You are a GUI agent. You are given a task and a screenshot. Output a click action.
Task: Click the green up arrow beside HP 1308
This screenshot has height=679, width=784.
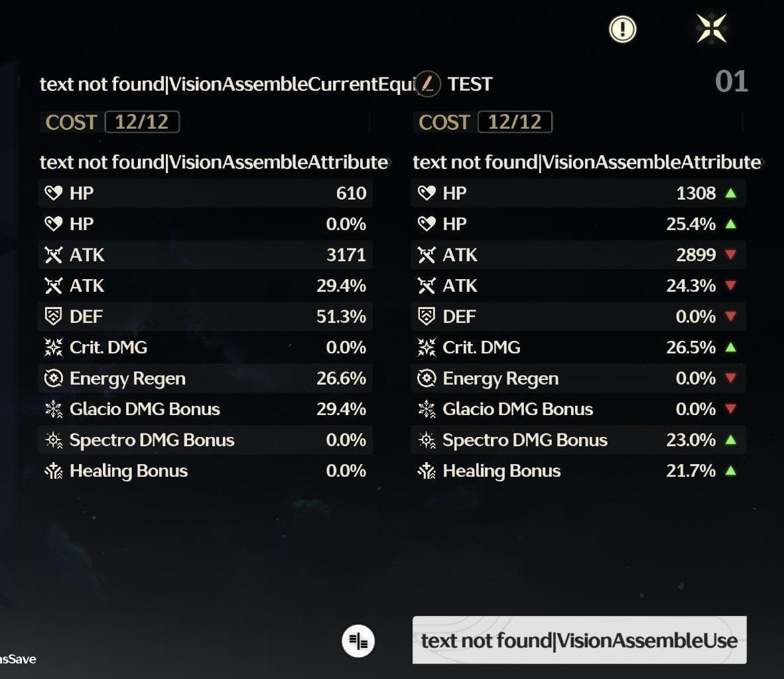click(730, 193)
